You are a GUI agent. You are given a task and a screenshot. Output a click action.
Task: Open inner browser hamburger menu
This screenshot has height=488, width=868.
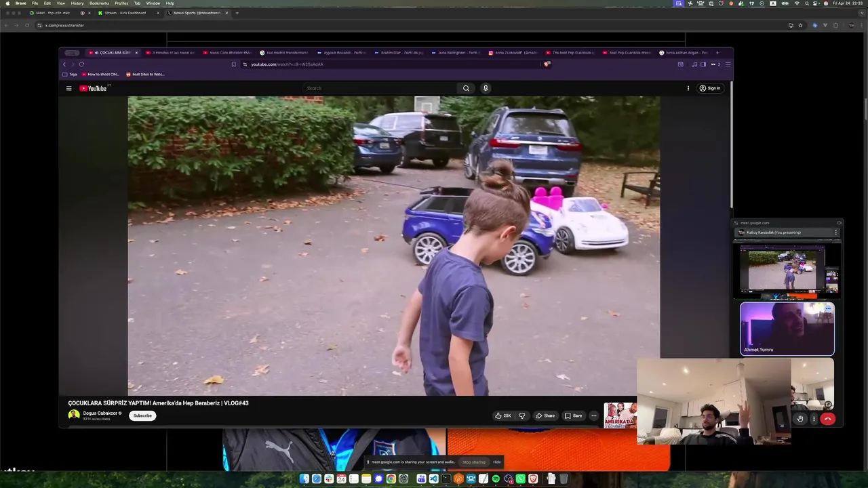tap(728, 64)
